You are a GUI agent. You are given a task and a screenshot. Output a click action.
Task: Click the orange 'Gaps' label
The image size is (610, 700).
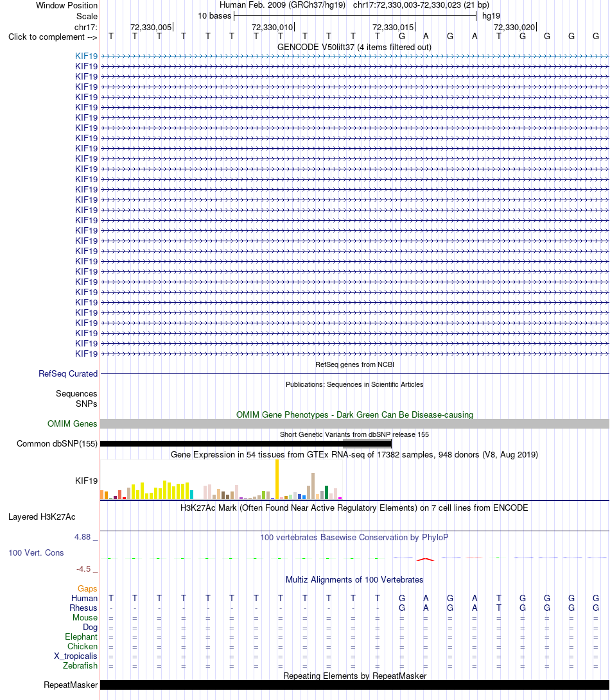(x=87, y=589)
